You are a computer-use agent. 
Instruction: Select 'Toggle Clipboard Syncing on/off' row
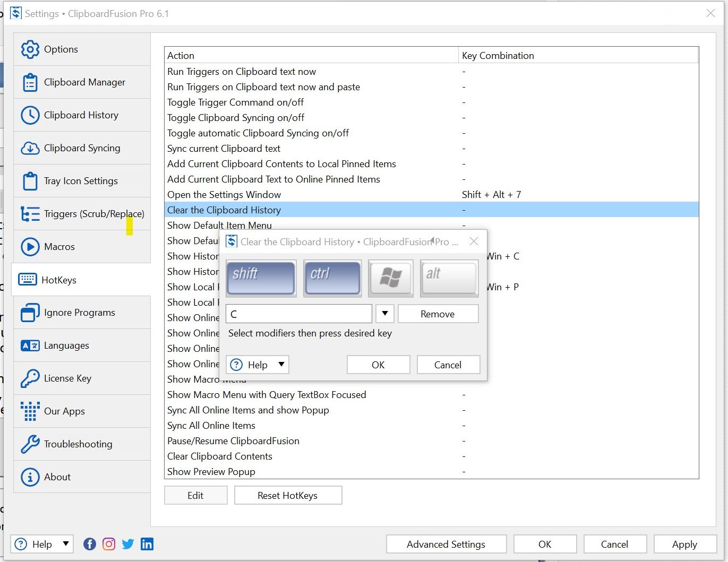(432, 118)
